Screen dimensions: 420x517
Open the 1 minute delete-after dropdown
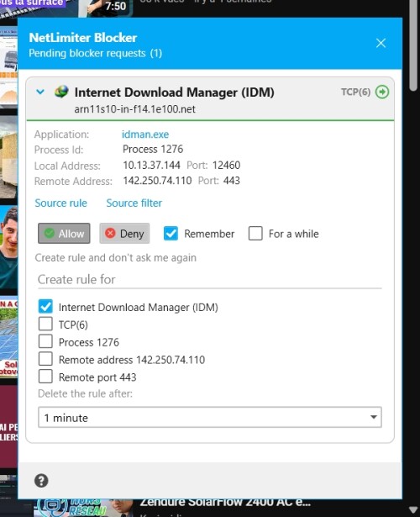pyautogui.click(x=210, y=418)
